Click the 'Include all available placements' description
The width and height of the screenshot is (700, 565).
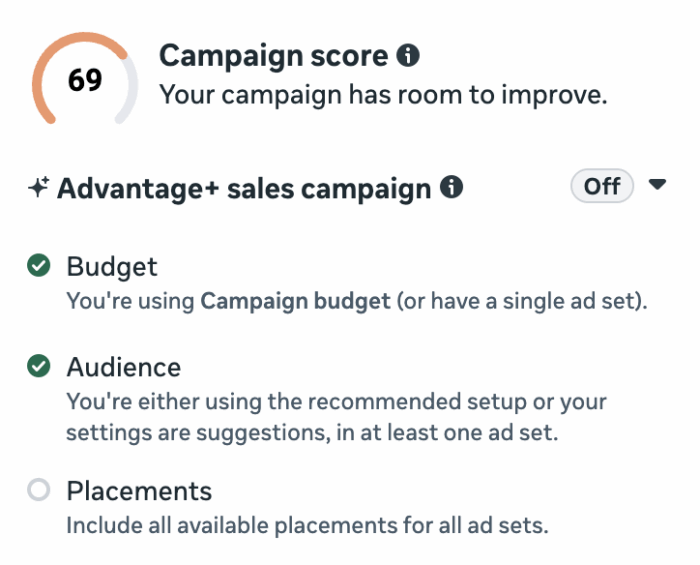pyautogui.click(x=307, y=525)
